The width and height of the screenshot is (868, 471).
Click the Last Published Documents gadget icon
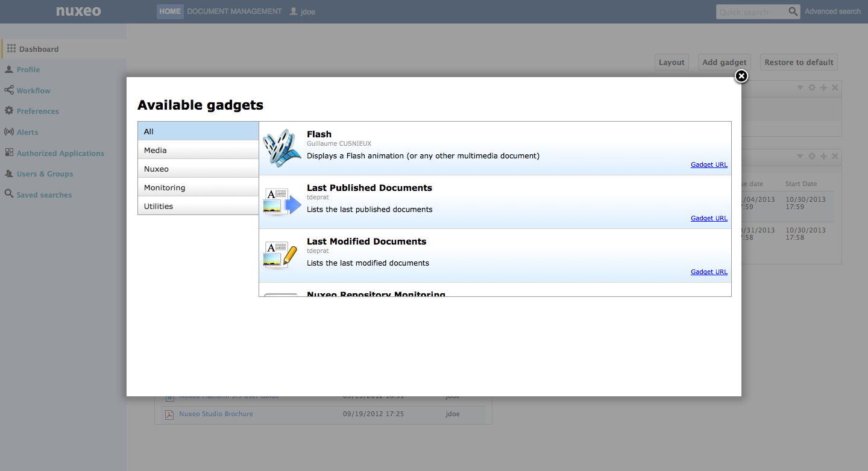[283, 202]
